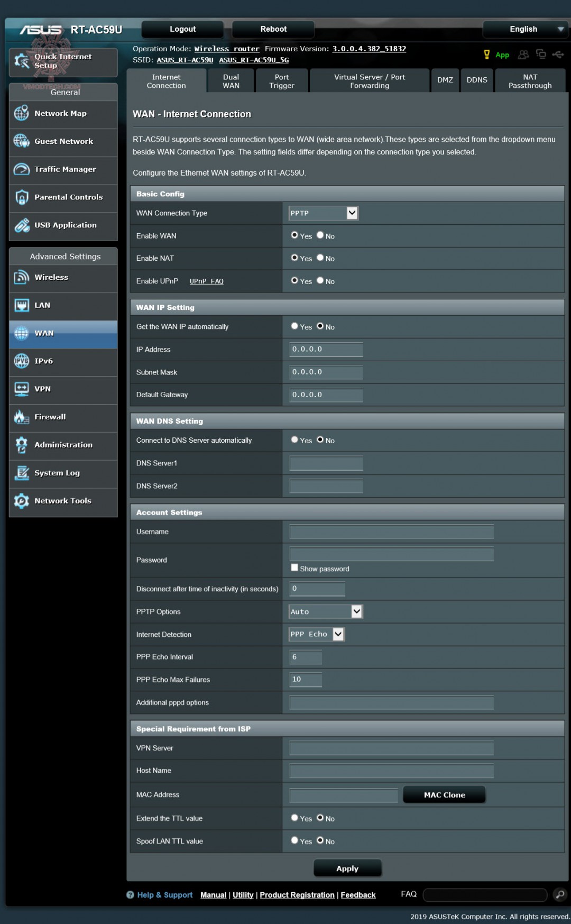Click the FAQ search input box

point(485,895)
